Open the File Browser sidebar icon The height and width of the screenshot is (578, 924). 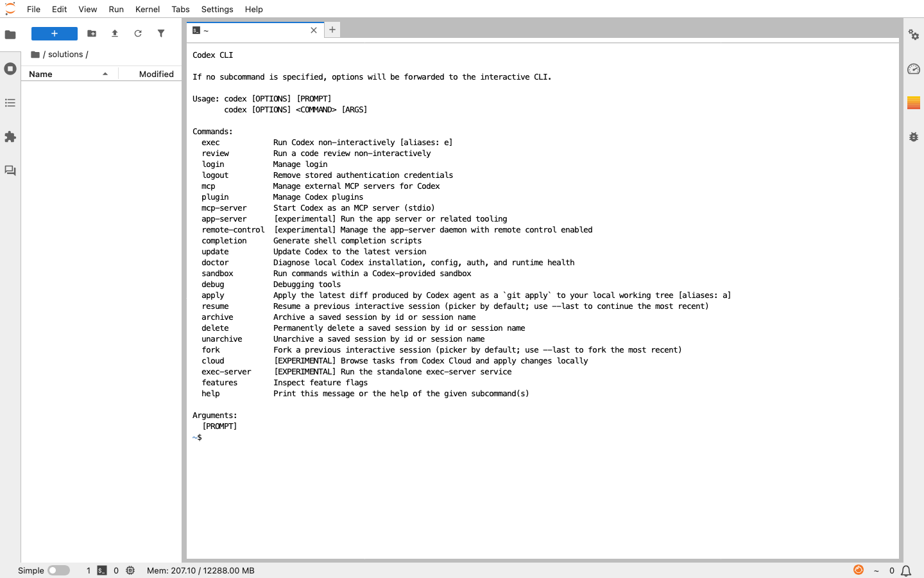pyautogui.click(x=10, y=35)
